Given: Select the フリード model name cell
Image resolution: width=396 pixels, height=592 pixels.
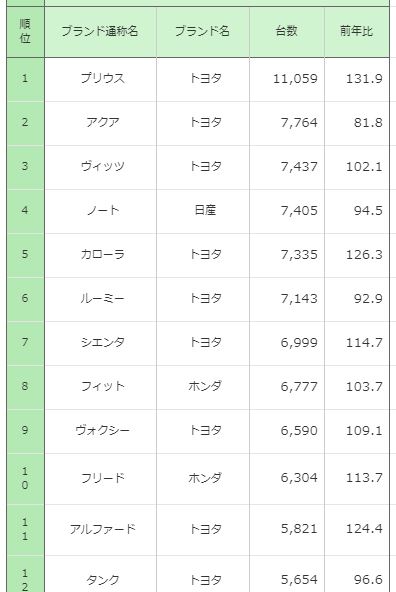Looking at the screenshot, I should [100, 479].
